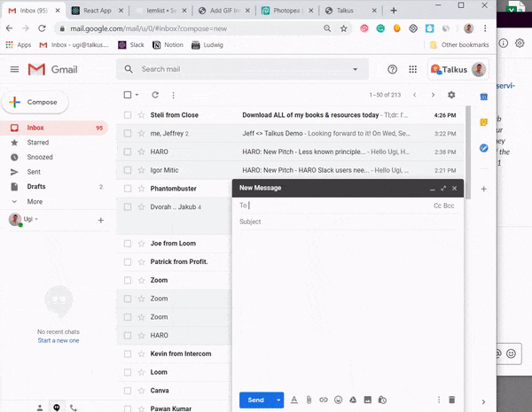Open Snoozed folder
532x412 pixels.
pos(40,158)
